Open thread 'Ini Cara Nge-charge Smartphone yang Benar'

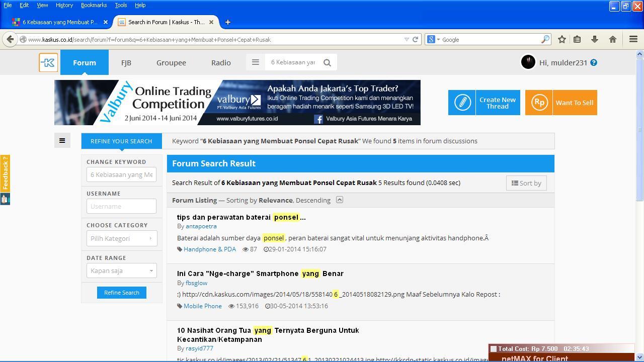tap(260, 274)
